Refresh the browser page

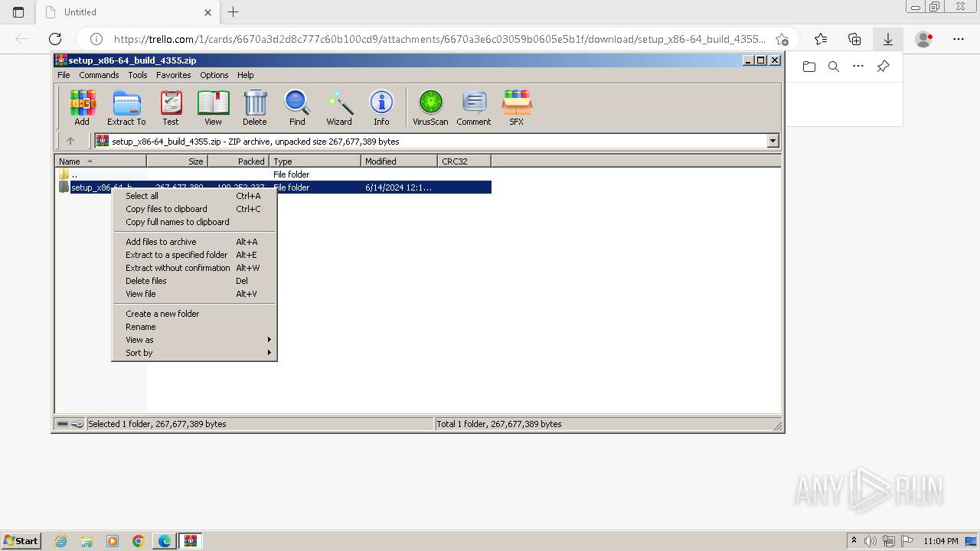(55, 39)
